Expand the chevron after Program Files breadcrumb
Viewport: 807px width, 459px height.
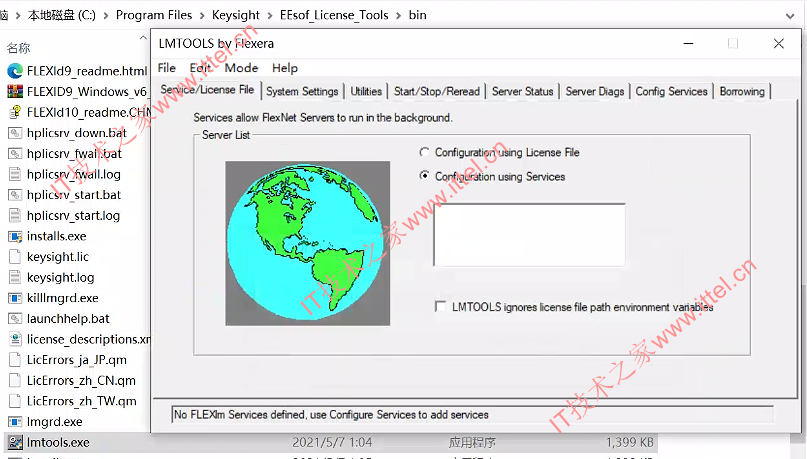coord(202,15)
